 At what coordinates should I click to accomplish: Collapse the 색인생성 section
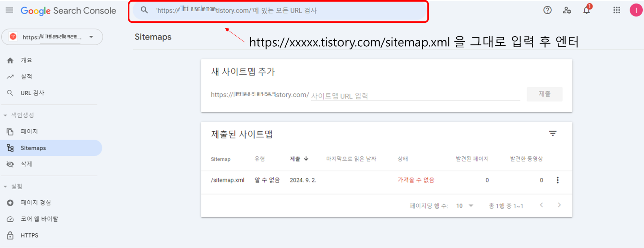(x=19, y=115)
